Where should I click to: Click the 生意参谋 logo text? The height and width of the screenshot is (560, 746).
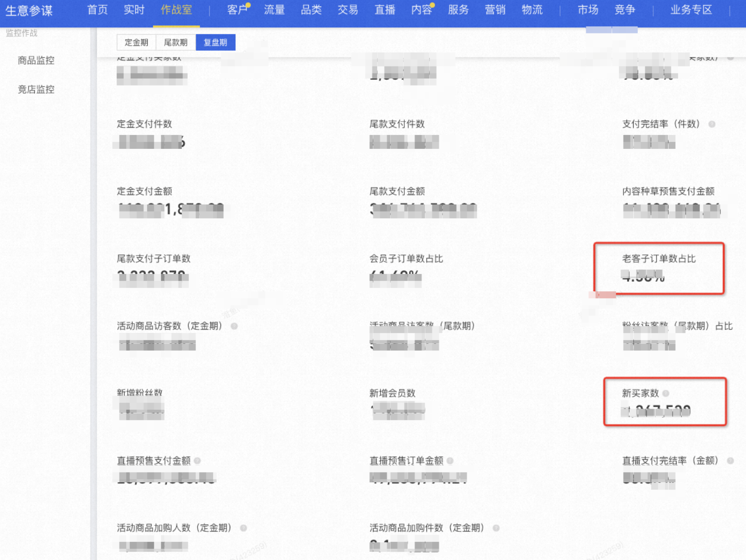(29, 10)
